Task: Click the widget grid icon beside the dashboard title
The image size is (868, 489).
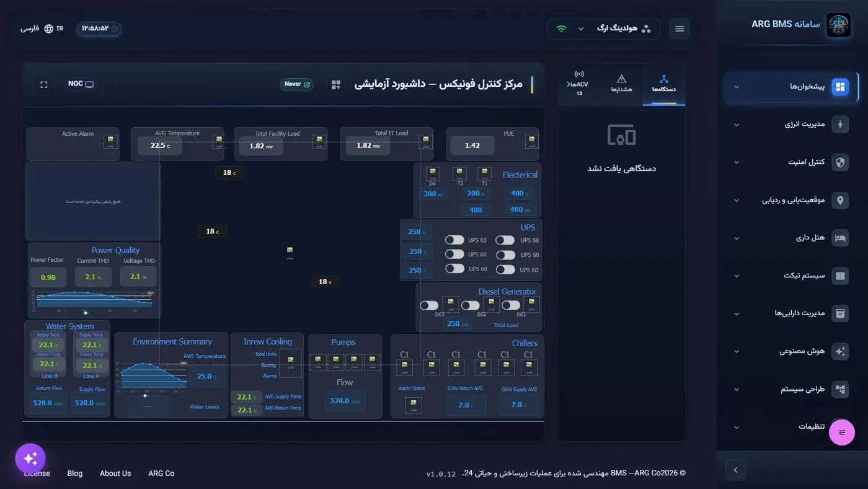Action: [336, 84]
